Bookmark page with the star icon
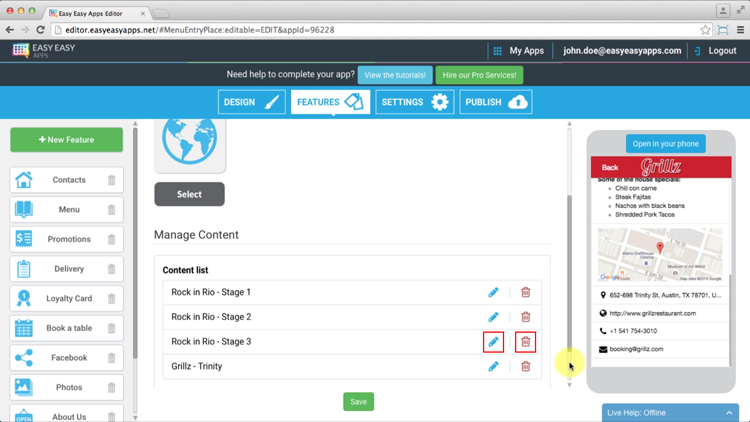750x422 pixels. pos(705,30)
